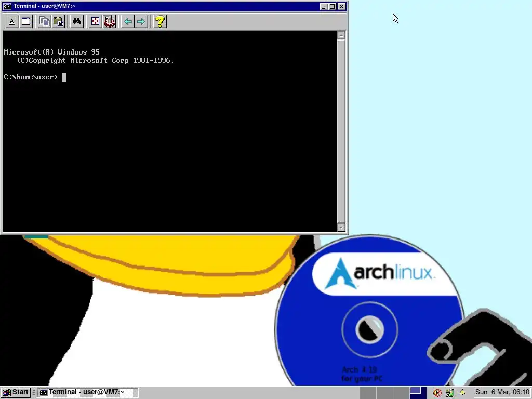Click the Terminal title bar text

[45, 6]
